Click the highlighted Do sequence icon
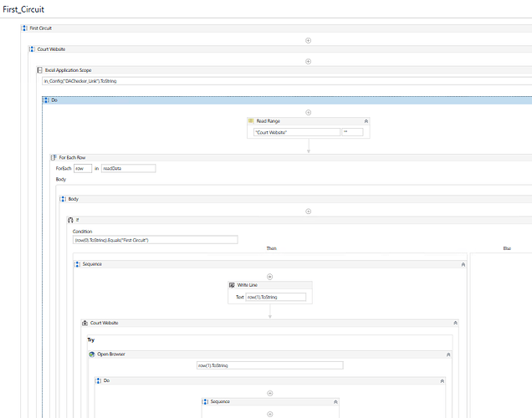This screenshot has width=532, height=418. (x=46, y=100)
